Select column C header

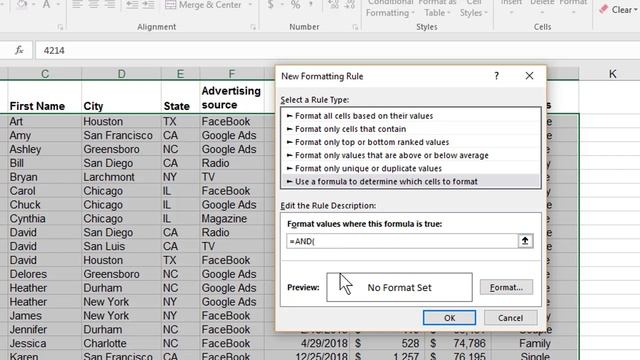point(45,74)
